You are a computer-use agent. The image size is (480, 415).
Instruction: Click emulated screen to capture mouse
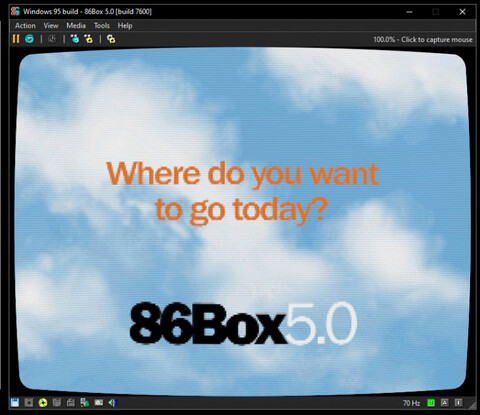[242, 222]
